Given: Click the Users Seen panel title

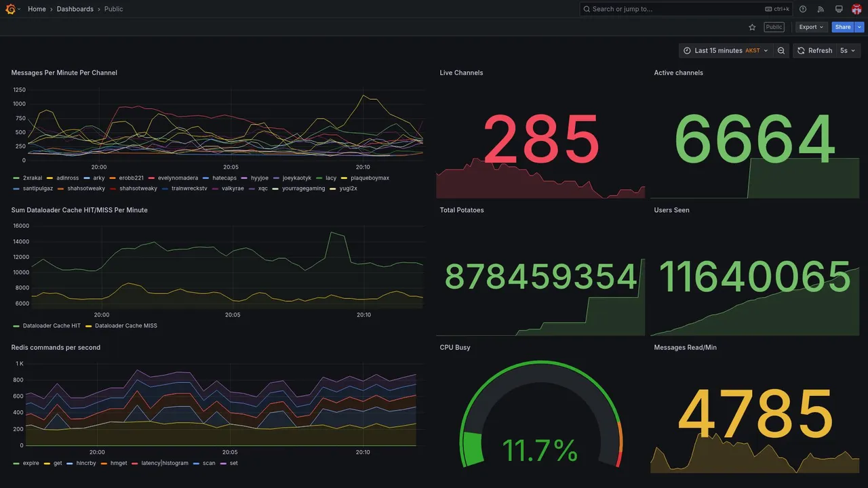Looking at the screenshot, I should pos(671,210).
